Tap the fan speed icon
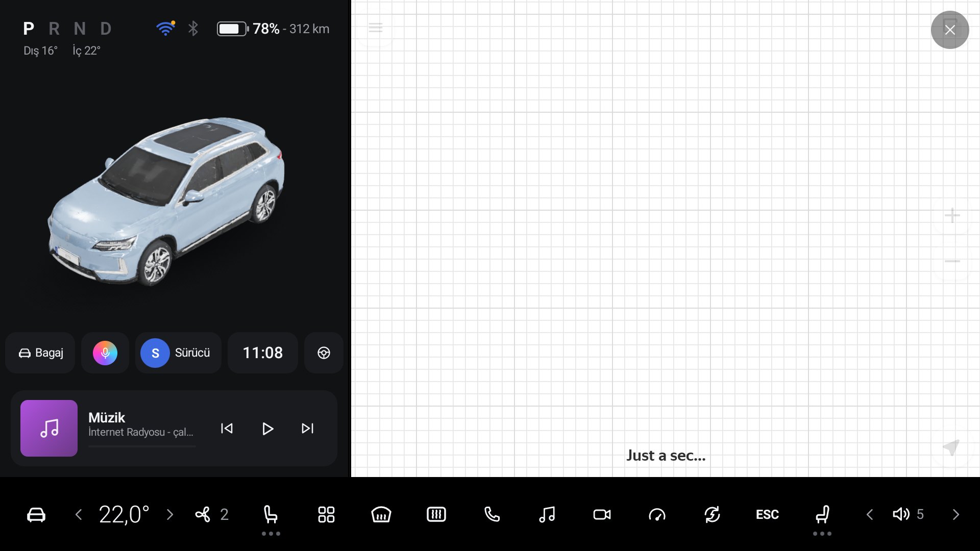 [203, 514]
